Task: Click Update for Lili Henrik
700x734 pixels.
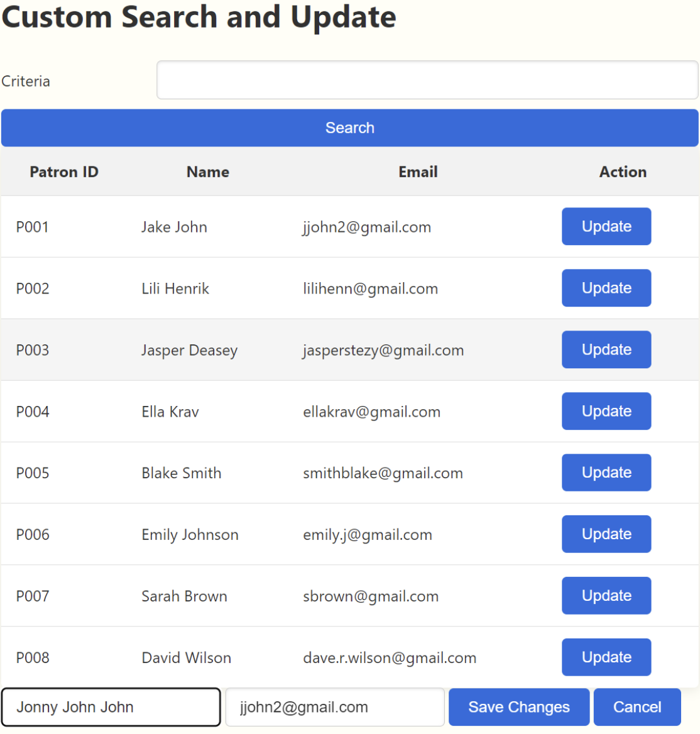Action: pyautogui.click(x=606, y=288)
